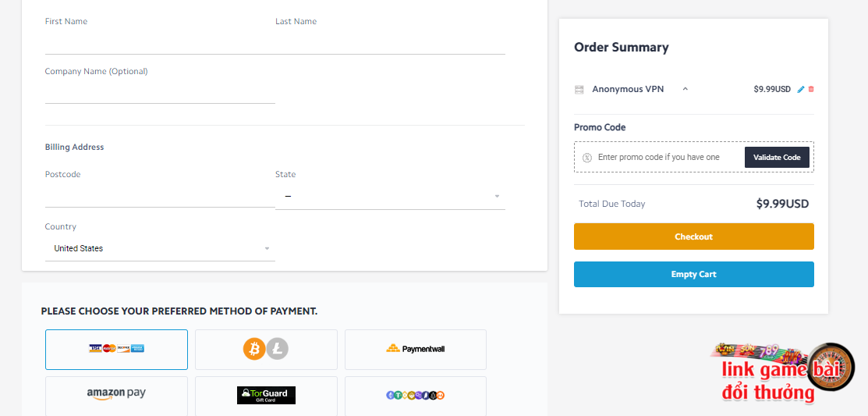Screen dimensions: 868x416
Task: Select the credit card payment option
Action: click(116, 350)
